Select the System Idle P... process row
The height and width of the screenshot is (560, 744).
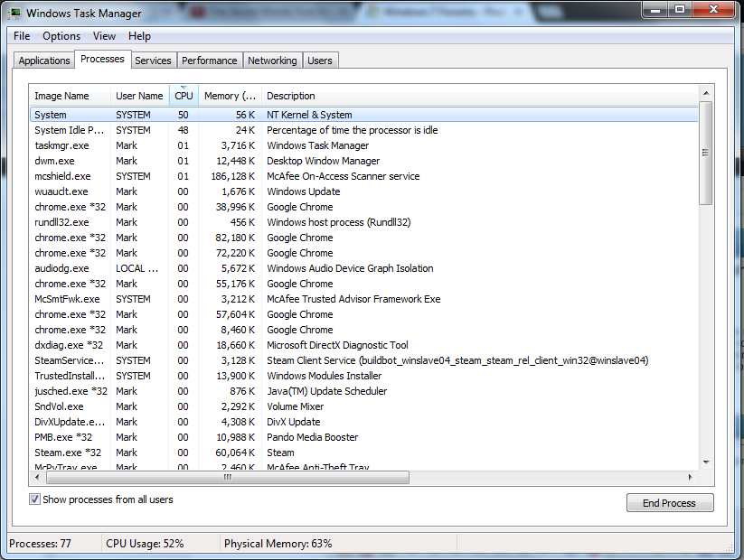click(x=364, y=130)
